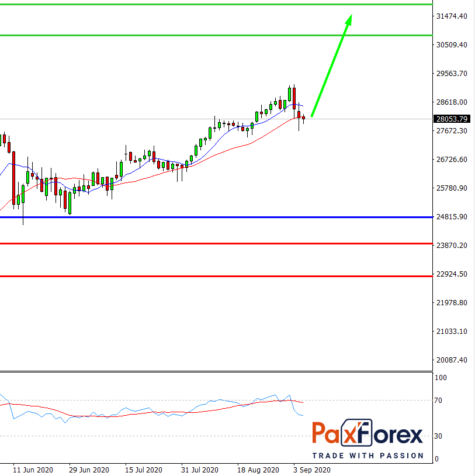Click the 3 Sep 2020 date label
Image resolution: width=475 pixels, height=476 pixels.
(312, 470)
